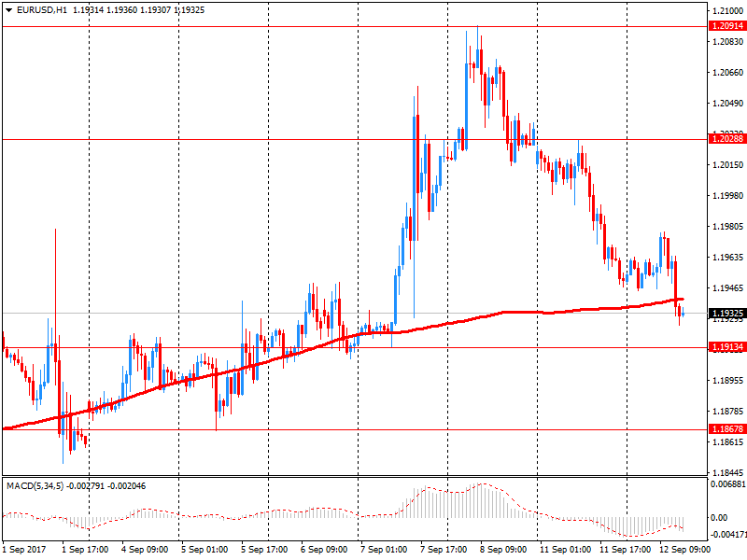Select the '1 Sep 2017' time axis label

click(24, 550)
